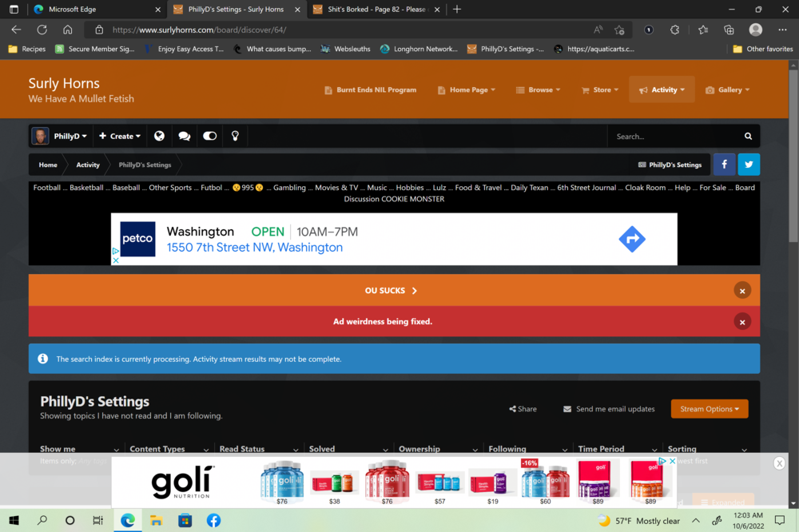Click the Share link for the stream
Screen dimensions: 799x532
click(523, 409)
